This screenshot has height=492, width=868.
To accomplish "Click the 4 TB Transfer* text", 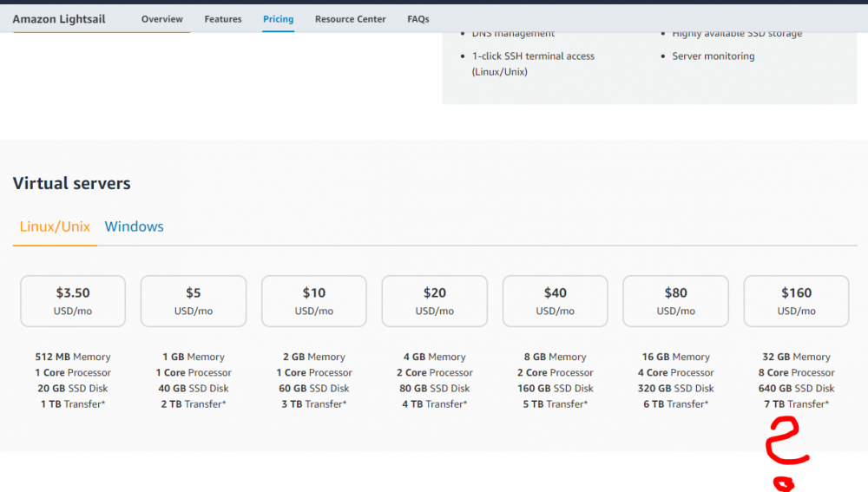I will [435, 404].
